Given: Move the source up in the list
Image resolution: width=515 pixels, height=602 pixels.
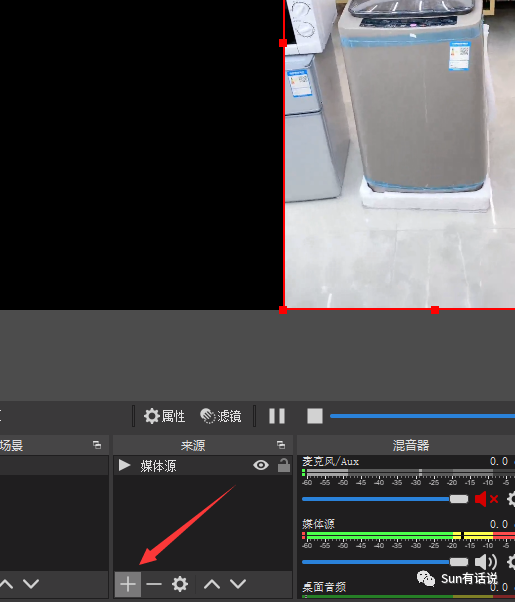Looking at the screenshot, I should pos(212,584).
